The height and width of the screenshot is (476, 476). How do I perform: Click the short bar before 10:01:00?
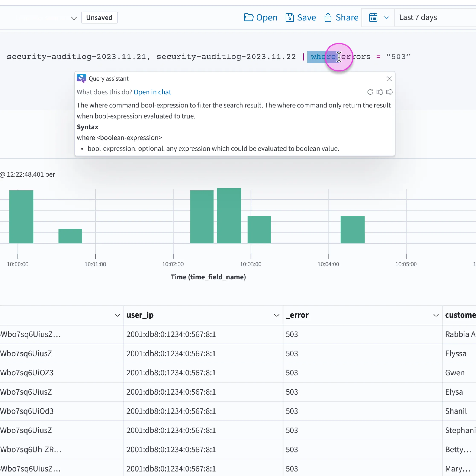coord(70,236)
